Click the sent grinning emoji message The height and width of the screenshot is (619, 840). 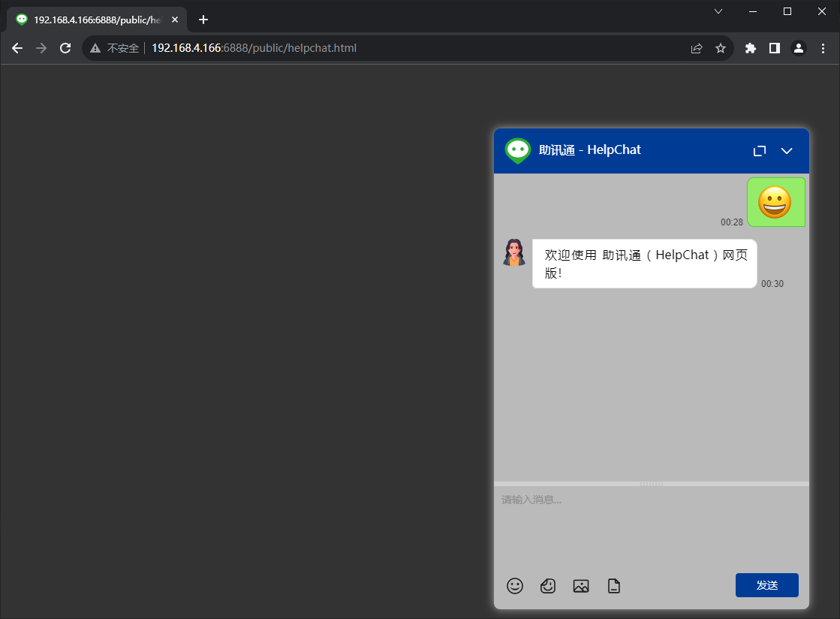775,202
